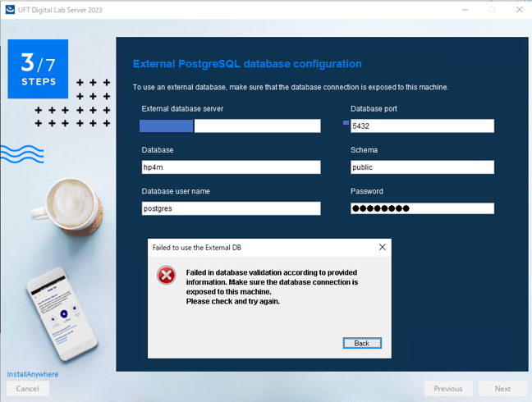
Task: Close the Failed to use External DB dialog
Action: (x=382, y=247)
